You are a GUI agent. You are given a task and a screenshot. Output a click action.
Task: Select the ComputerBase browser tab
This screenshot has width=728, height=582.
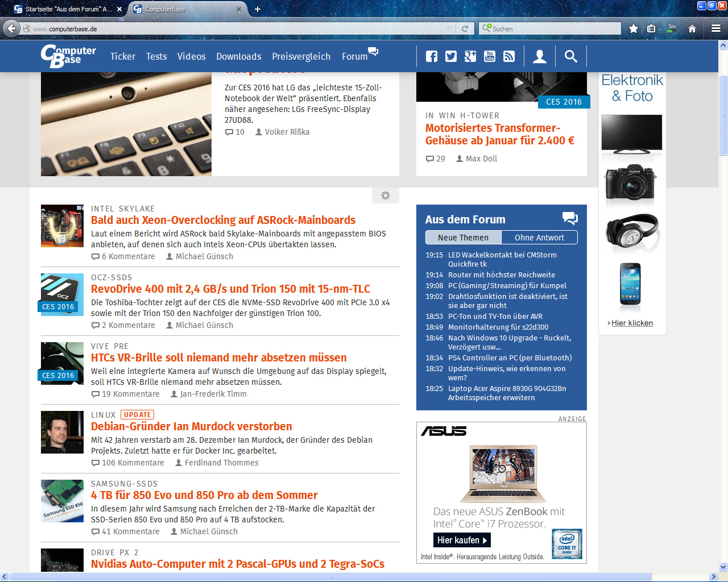187,9
